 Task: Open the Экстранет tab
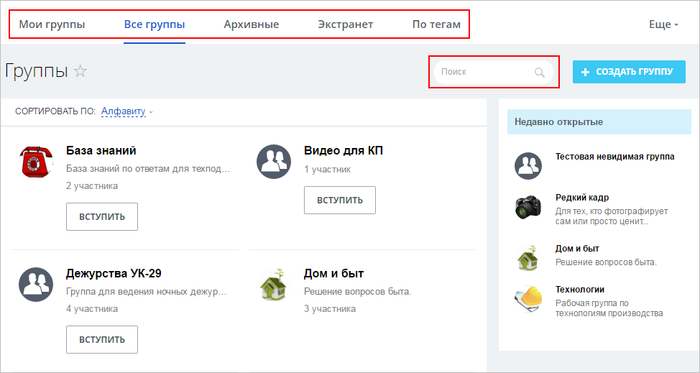pyautogui.click(x=346, y=24)
